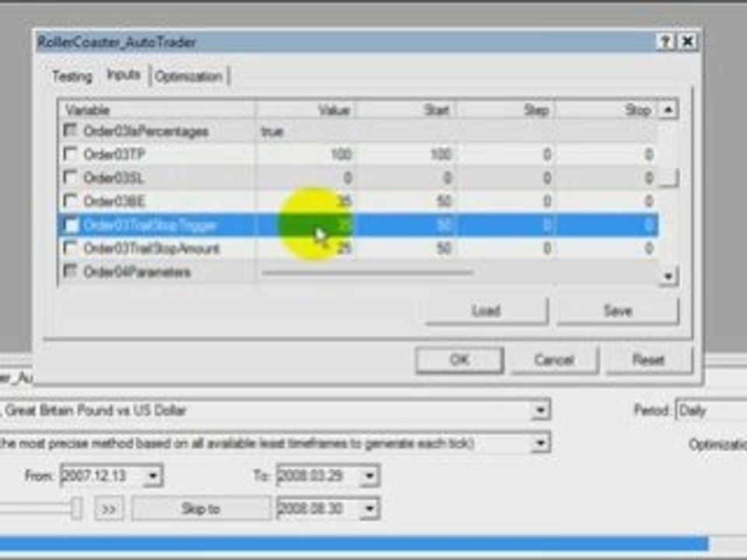This screenshot has width=747, height=560.
Task: Open the modelling method dropdown
Action: tap(540, 443)
